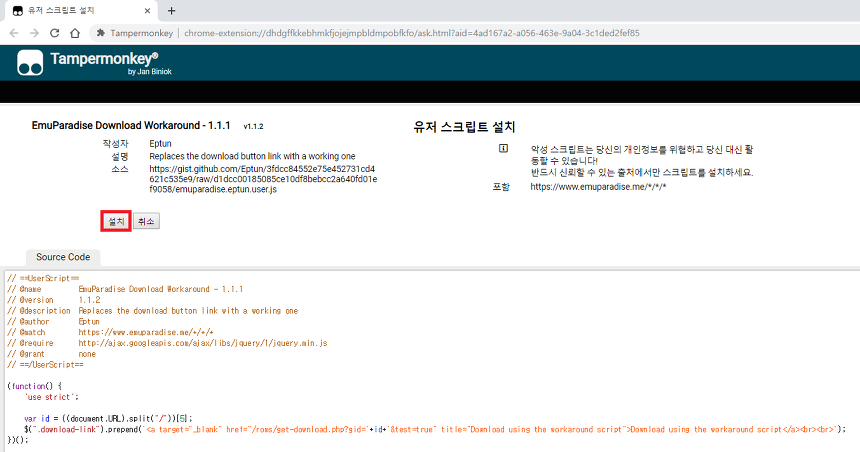
Task: Close the 유저 스크립트 설치 tab
Action: [x=148, y=10]
